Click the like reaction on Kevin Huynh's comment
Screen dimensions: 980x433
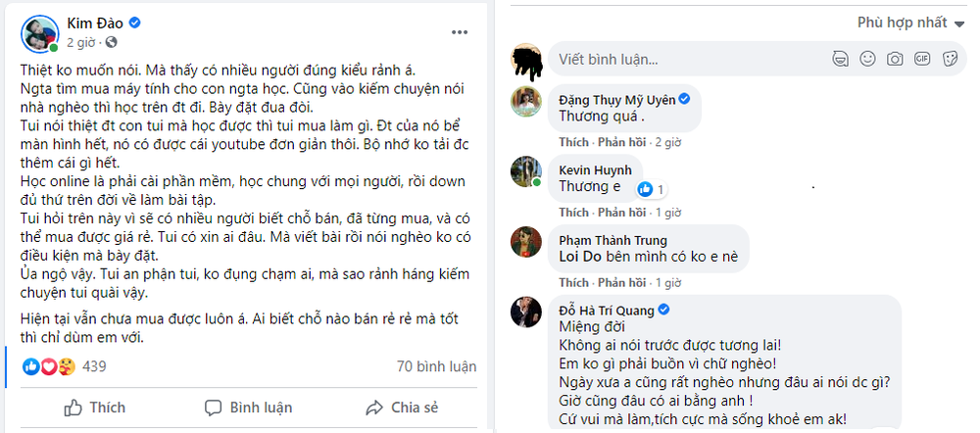tap(646, 188)
